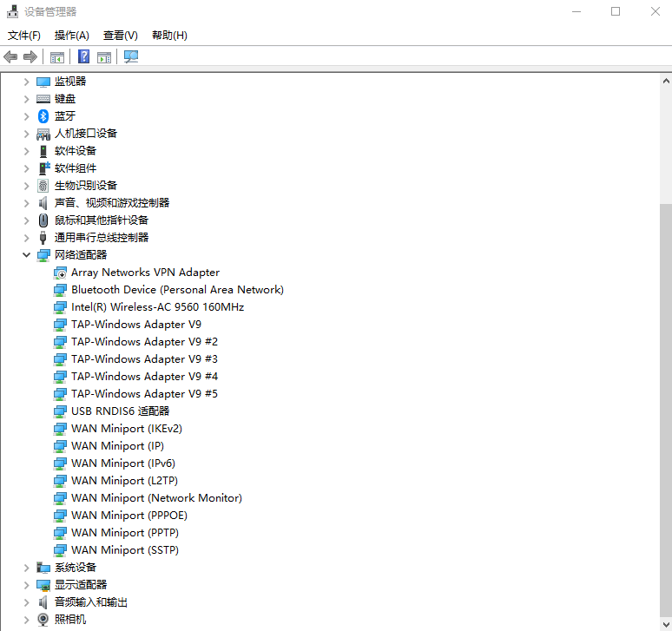
Task: Click the 键盘 keyboard category icon
Action: pos(43,99)
